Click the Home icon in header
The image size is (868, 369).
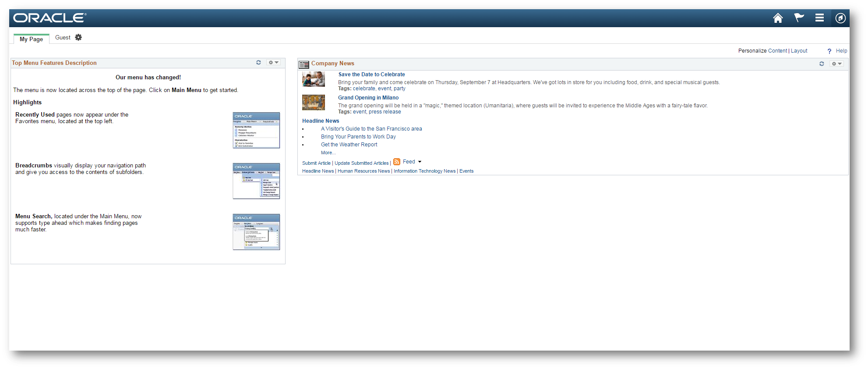pos(778,18)
